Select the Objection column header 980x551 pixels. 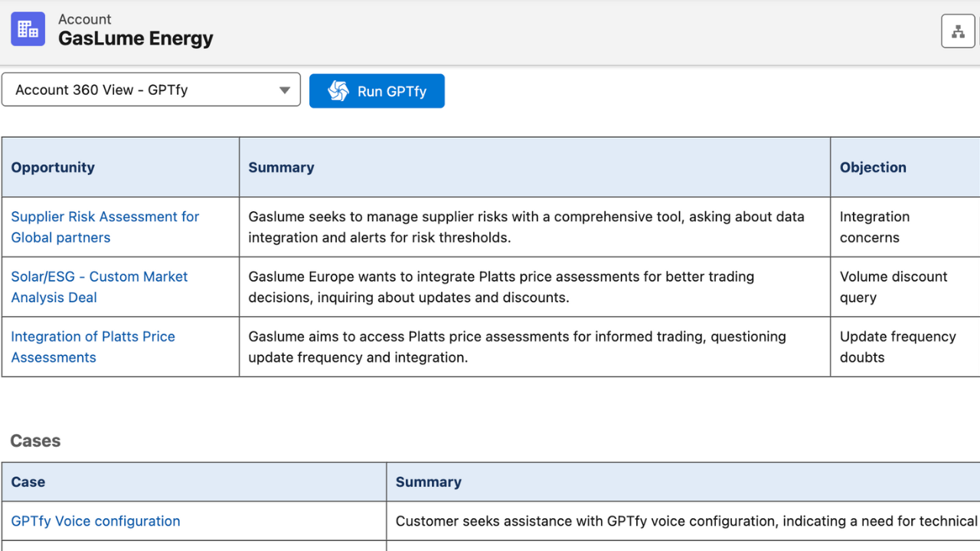[x=873, y=168]
